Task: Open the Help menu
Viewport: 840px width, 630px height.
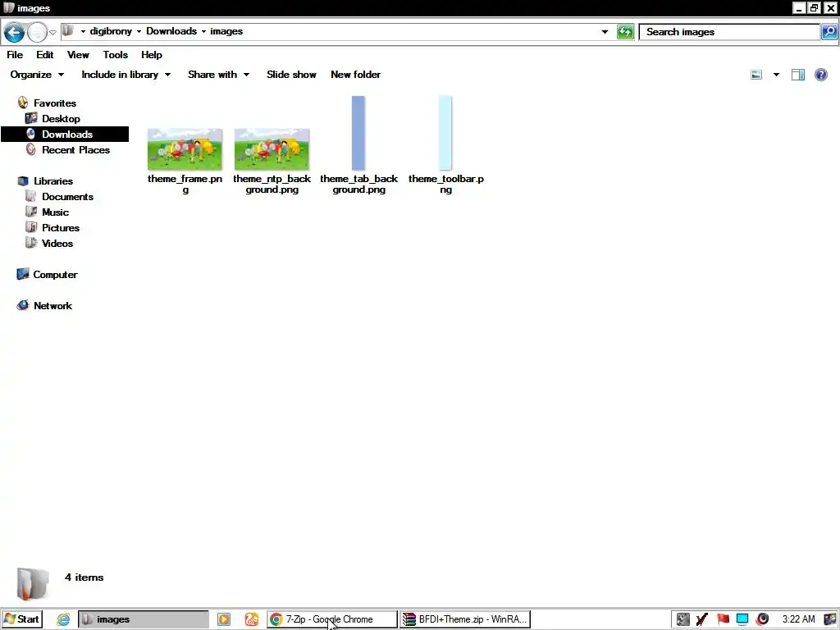Action: (x=152, y=55)
